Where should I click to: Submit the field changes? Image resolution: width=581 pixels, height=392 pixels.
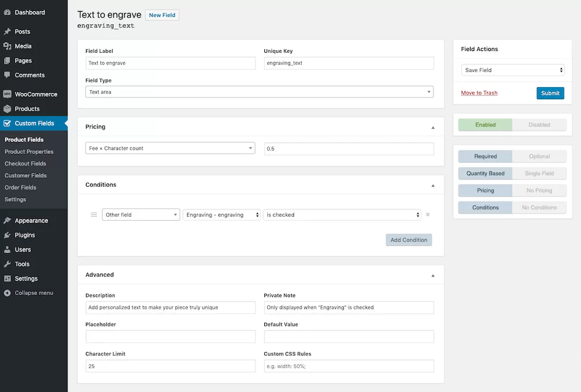pyautogui.click(x=550, y=92)
